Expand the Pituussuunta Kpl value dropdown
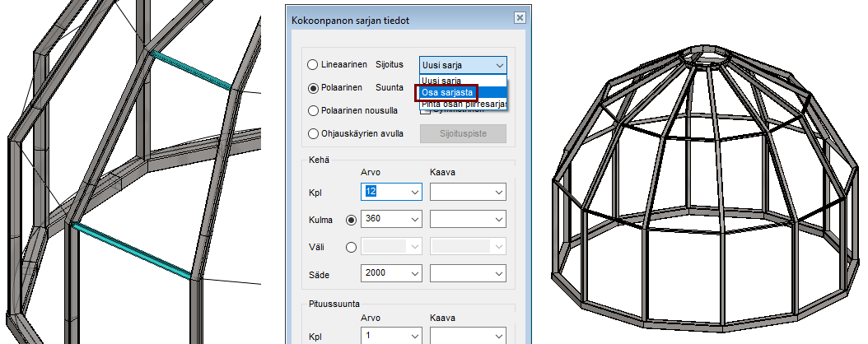The image size is (868, 344). [413, 336]
